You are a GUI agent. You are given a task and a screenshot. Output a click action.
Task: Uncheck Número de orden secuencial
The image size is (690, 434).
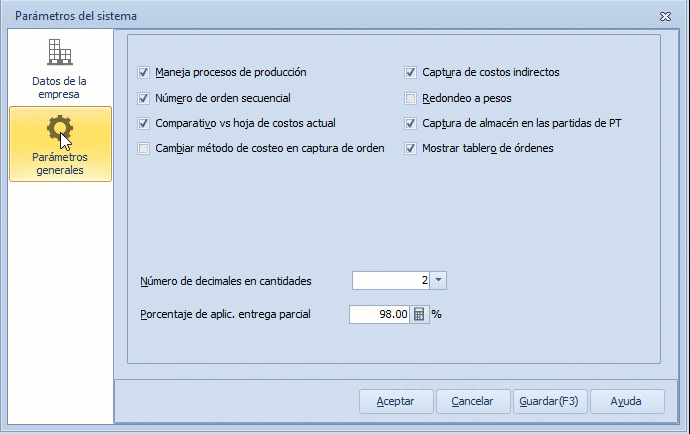(144, 98)
